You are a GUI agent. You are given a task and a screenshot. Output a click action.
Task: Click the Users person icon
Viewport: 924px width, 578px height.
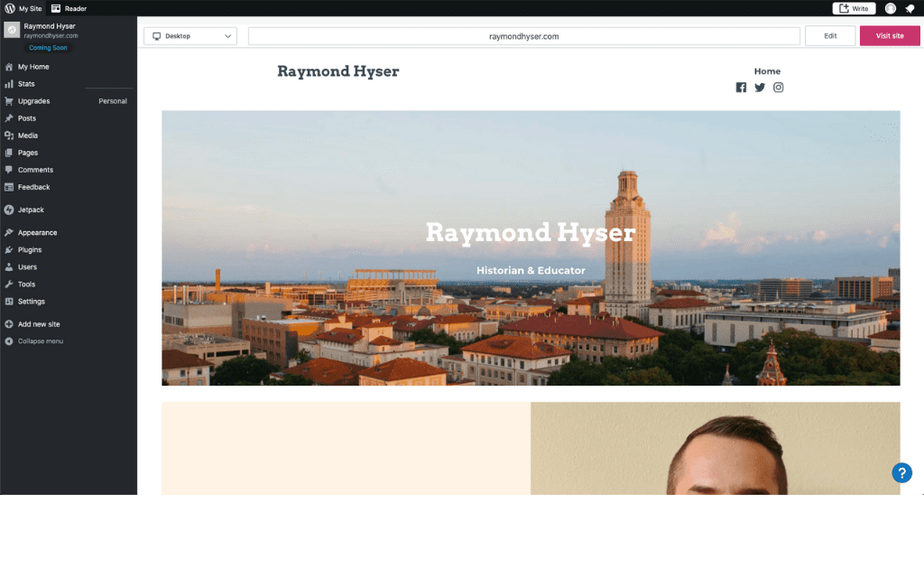[9, 266]
